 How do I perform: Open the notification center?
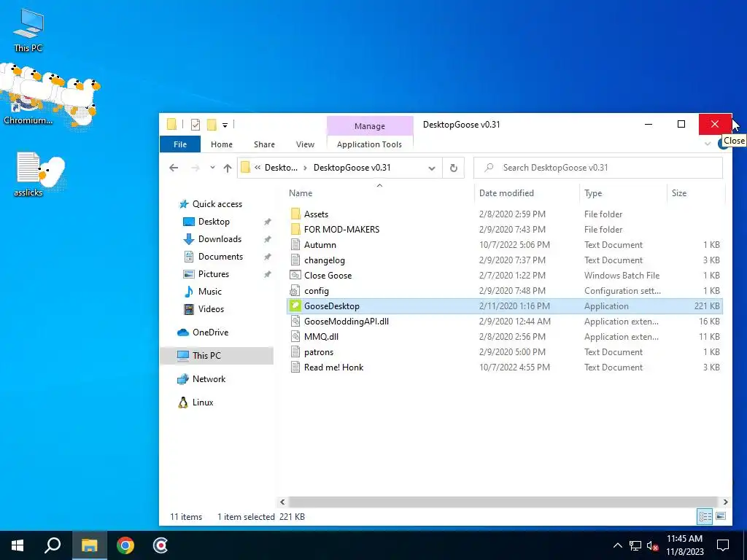(723, 545)
